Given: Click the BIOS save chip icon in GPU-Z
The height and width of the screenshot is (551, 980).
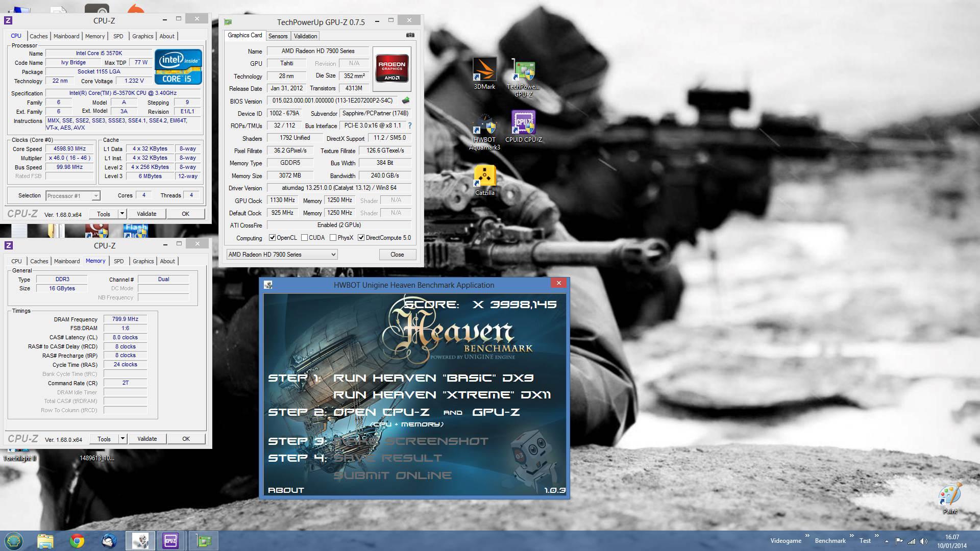Looking at the screenshot, I should tap(406, 101).
